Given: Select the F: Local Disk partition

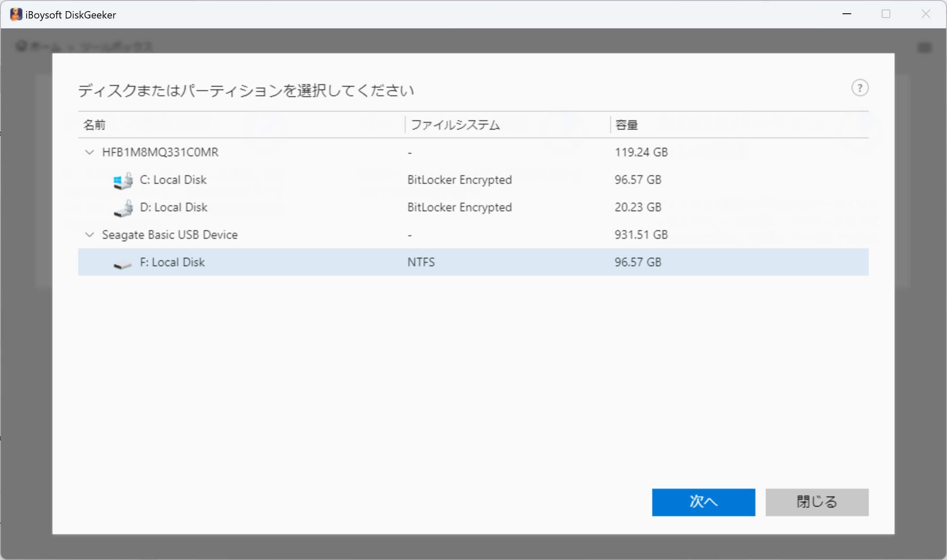Looking at the screenshot, I should point(473,262).
